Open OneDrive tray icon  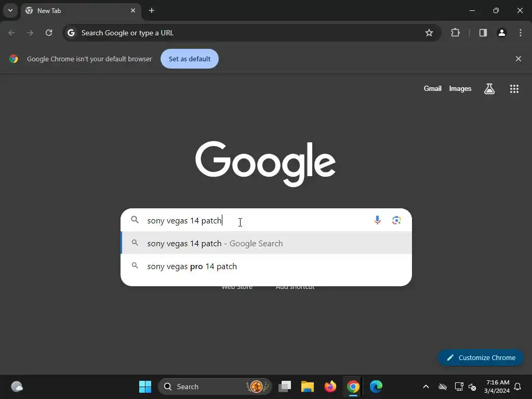pos(443,387)
